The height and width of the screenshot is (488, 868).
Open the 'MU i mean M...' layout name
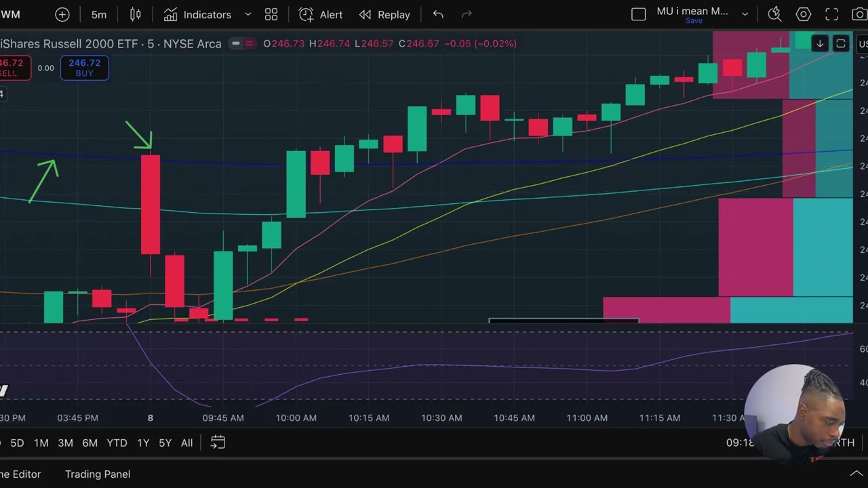(692, 11)
